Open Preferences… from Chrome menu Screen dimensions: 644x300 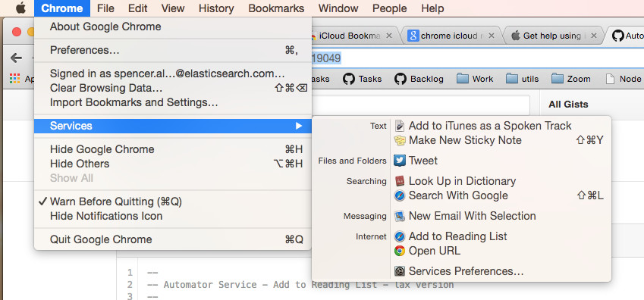172,51
